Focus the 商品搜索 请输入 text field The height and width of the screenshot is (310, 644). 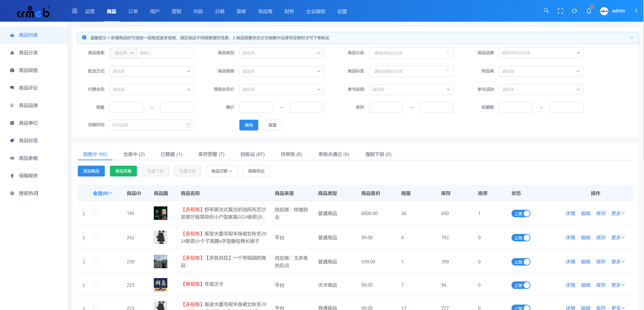[165, 53]
